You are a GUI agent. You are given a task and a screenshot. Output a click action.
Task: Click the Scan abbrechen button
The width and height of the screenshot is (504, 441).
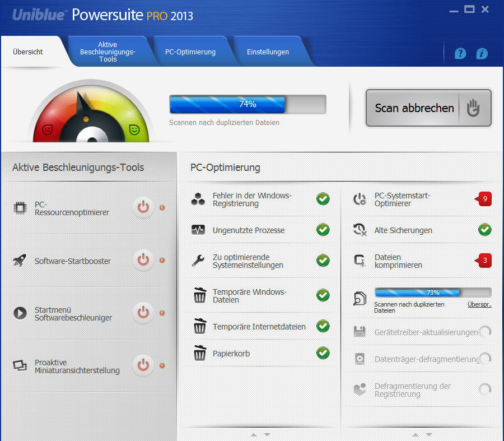pos(428,108)
